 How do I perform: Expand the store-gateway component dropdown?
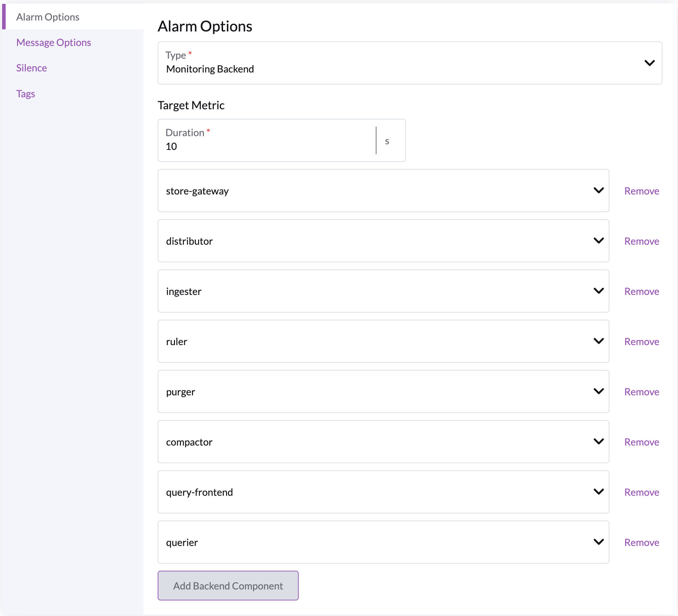tap(383, 191)
